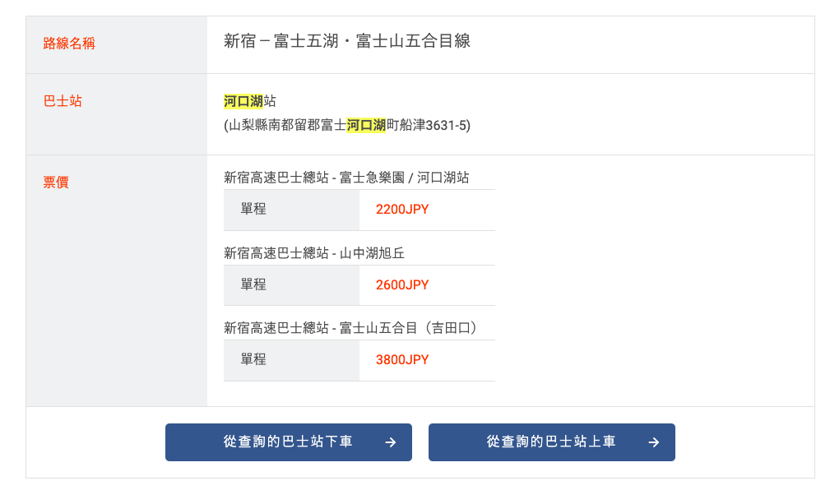Screen dimensions: 830x504
Task: Click the 富士急樂園 / 河口湖站 fare heading
Action: click(x=346, y=178)
